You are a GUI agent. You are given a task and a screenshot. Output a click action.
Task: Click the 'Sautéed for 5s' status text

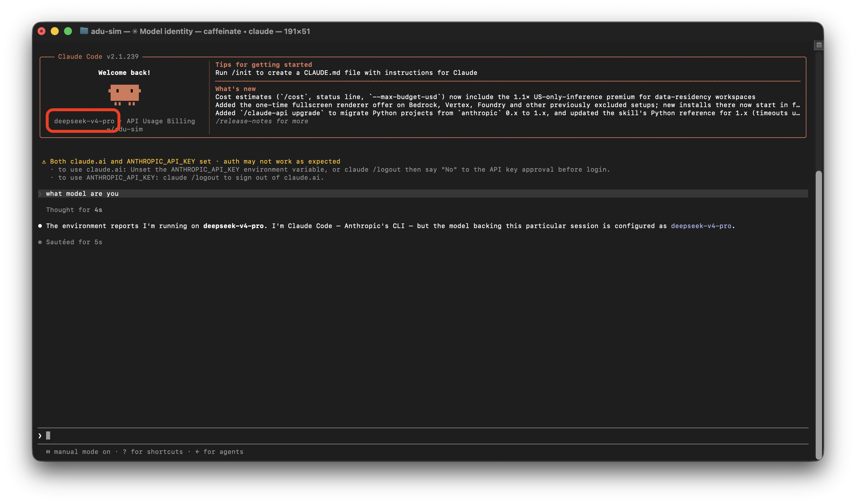click(74, 242)
